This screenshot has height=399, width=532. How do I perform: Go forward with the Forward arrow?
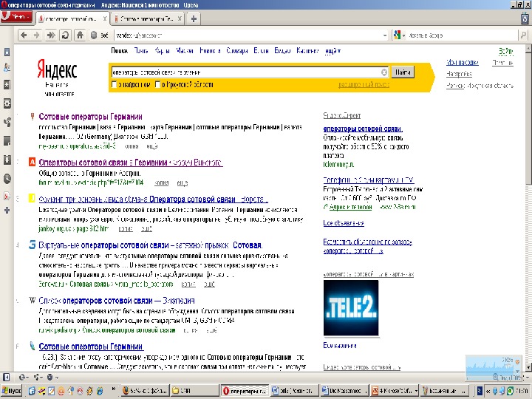pyautogui.click(x=37, y=35)
